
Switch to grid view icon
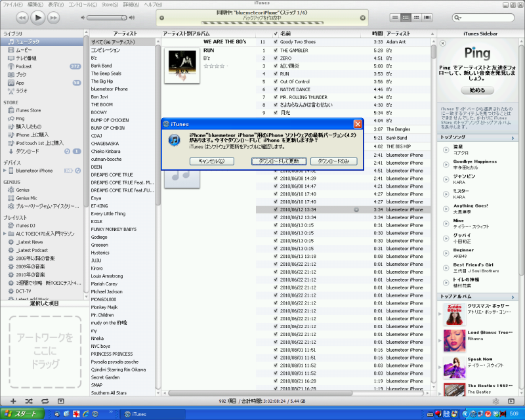416,18
